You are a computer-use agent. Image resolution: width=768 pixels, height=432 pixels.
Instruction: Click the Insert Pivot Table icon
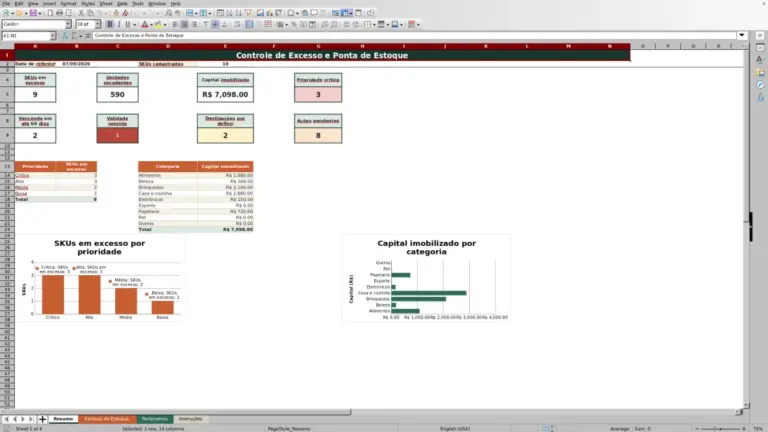[x=278, y=13]
